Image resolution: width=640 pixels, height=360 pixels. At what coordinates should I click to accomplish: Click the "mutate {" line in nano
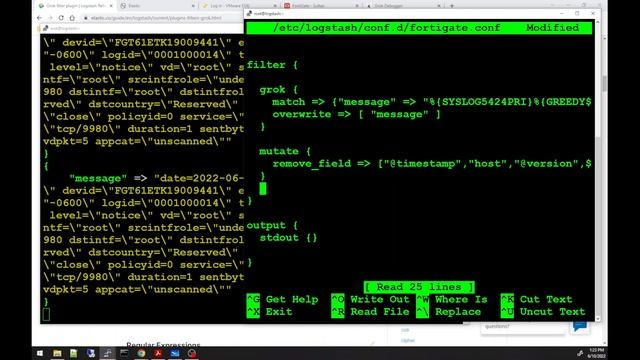(x=285, y=151)
